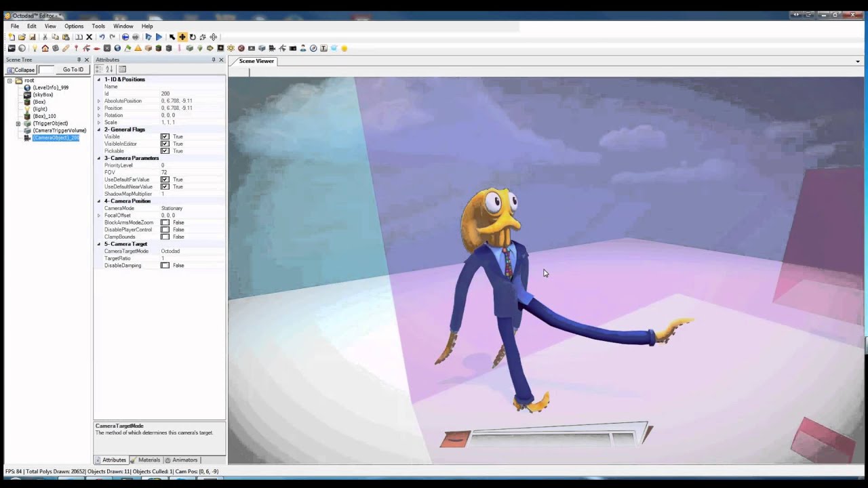Click the Undo arrow icon
Screen dimensions: 868x488
102,37
